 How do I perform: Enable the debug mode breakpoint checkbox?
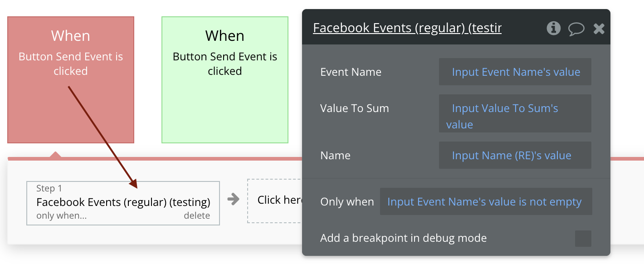click(x=583, y=238)
